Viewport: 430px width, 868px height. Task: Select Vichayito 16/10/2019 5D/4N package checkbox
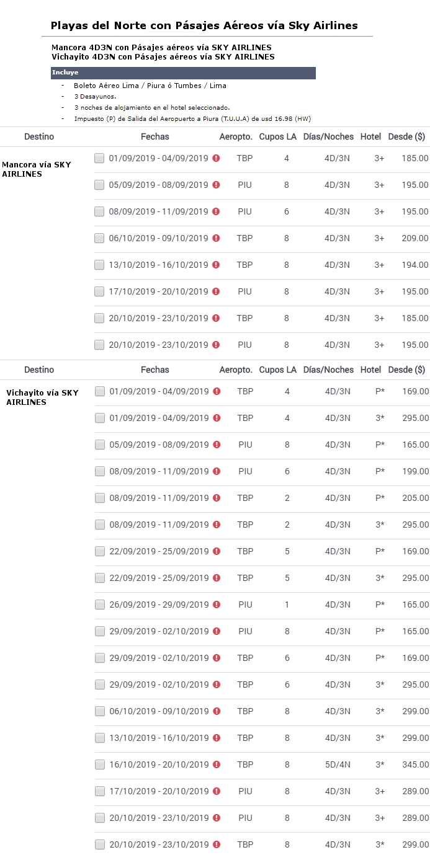[100, 764]
